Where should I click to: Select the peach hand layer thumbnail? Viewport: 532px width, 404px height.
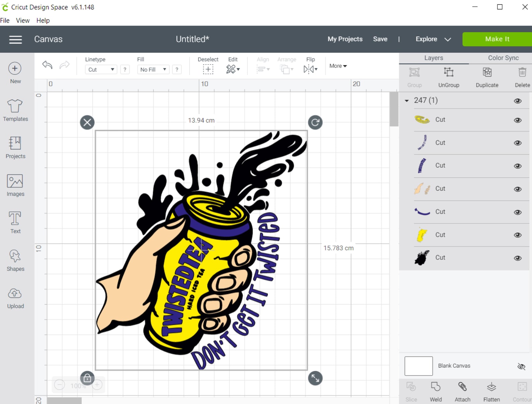[422, 189]
